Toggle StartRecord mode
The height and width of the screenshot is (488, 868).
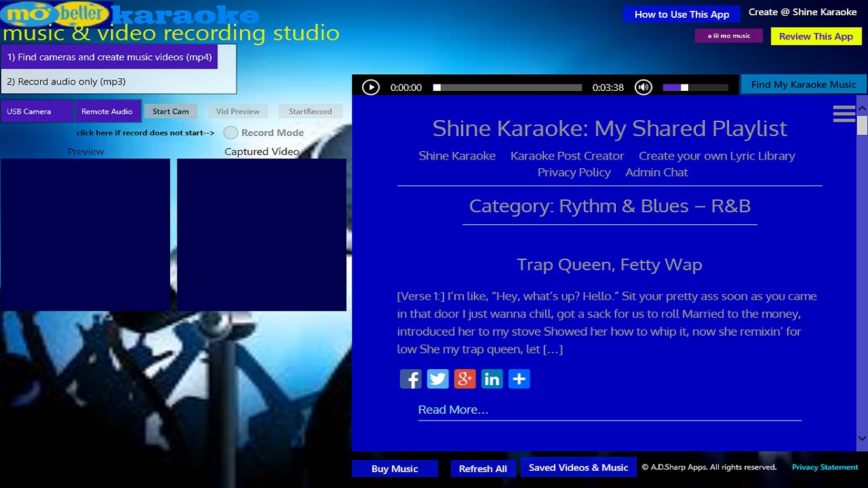coord(310,111)
